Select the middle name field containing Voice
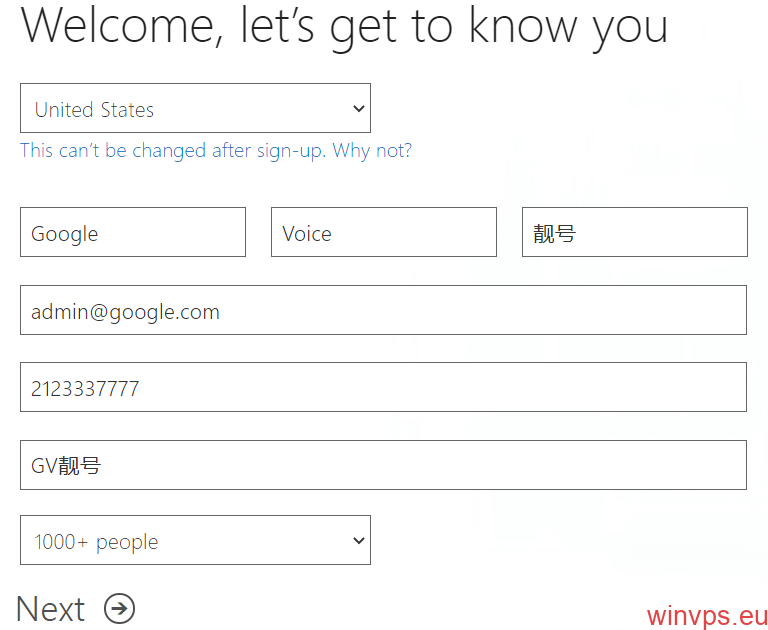This screenshot has width=768, height=630. 383,233
